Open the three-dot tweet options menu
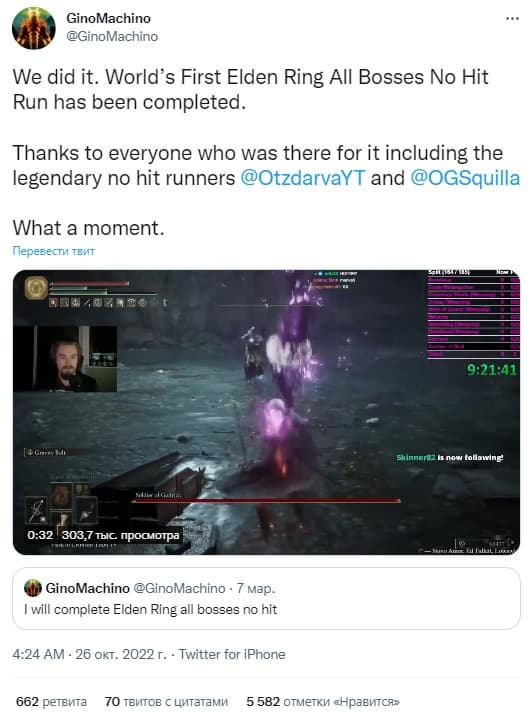Viewport: 530px width, 713px height. pyautogui.click(x=512, y=19)
